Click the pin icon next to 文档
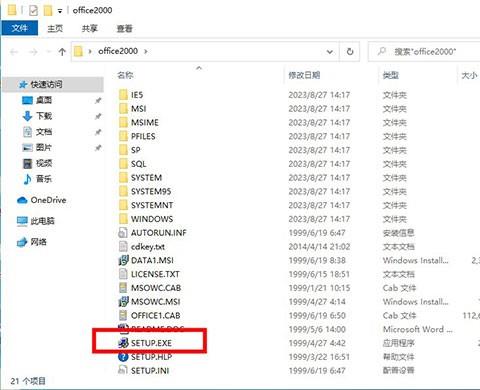The height and width of the screenshot is (390, 480). point(98,132)
